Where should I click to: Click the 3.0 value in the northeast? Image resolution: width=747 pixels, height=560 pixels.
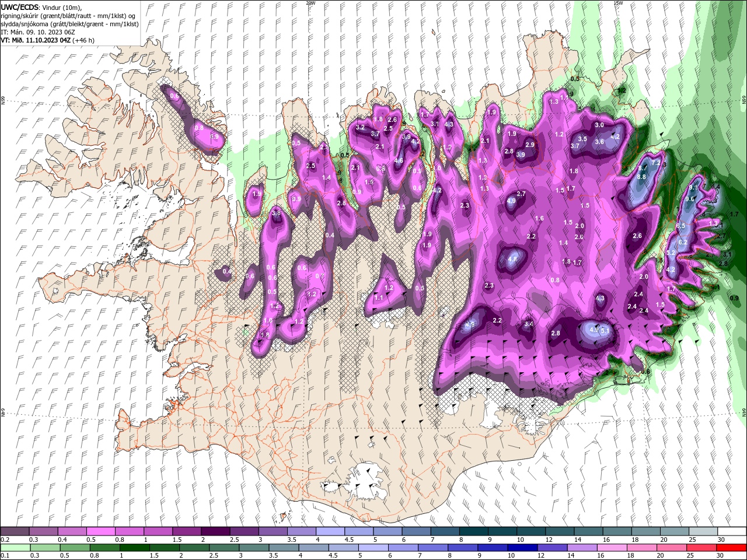(599, 125)
